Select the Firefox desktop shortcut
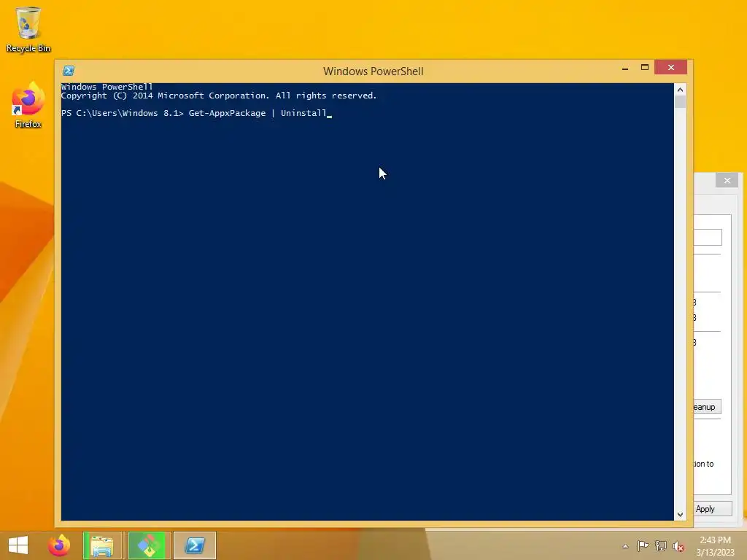The width and height of the screenshot is (747, 560). click(28, 106)
